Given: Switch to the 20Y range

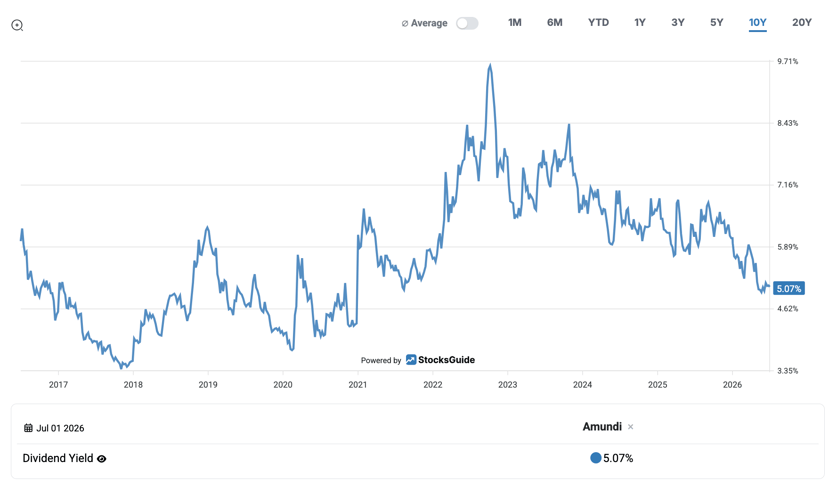Looking at the screenshot, I should 802,23.
